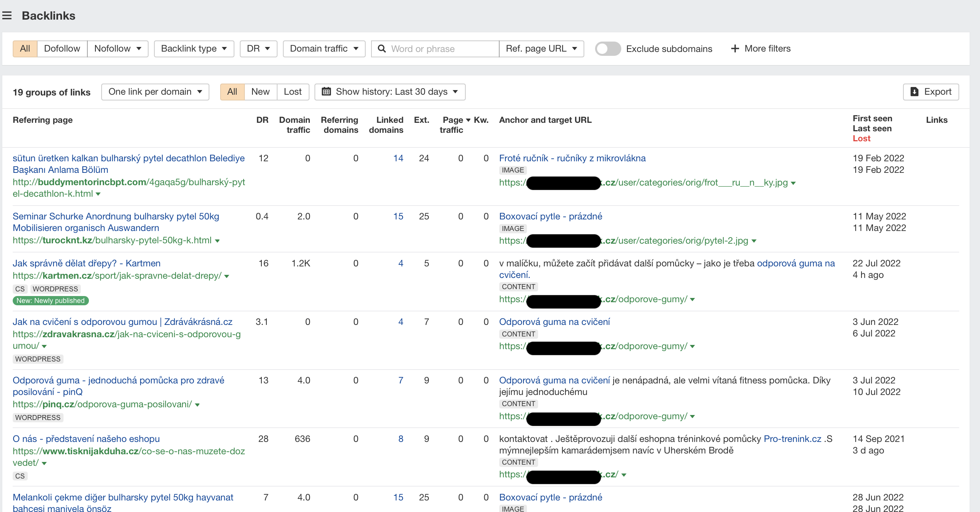Screen dimensions: 980x512
Task: Click the Kw. column header
Action: point(481,120)
